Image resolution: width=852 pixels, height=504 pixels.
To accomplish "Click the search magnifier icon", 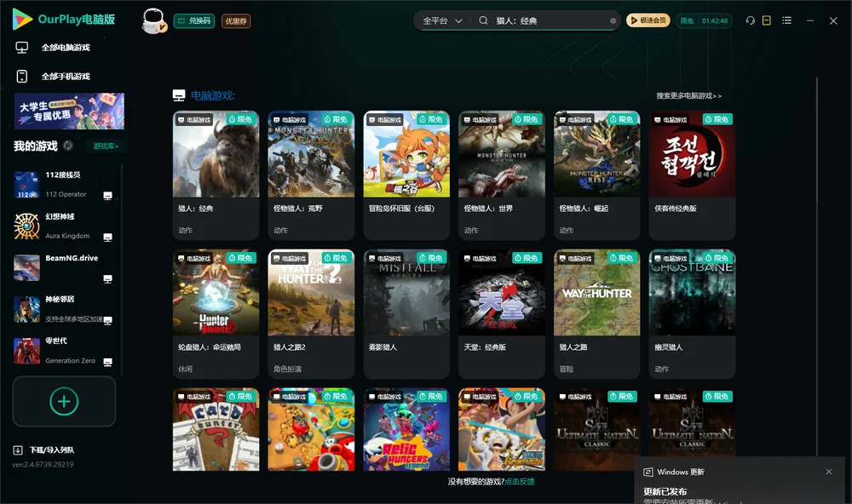I will (483, 20).
